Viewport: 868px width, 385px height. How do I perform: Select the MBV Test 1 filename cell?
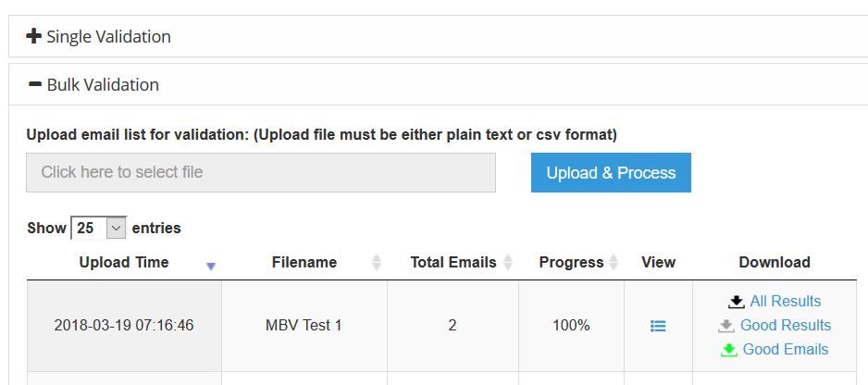click(x=304, y=326)
